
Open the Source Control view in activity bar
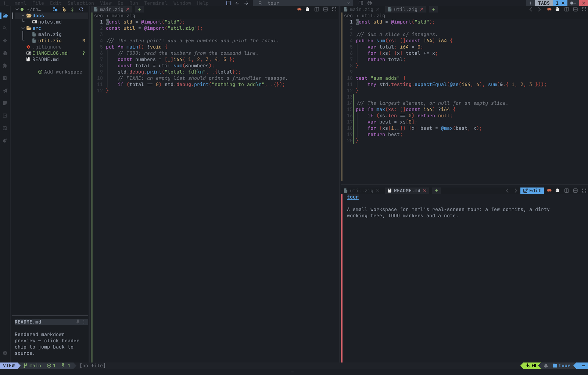[5, 41]
